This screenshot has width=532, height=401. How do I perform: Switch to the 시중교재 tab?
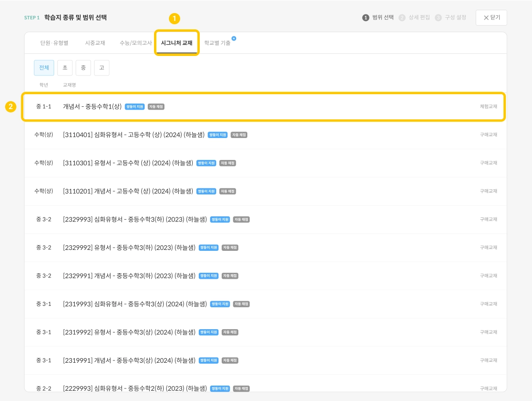coord(95,43)
